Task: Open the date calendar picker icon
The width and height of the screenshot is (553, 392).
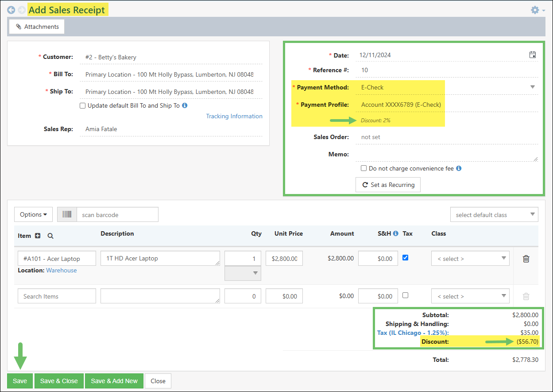Action: tap(533, 55)
